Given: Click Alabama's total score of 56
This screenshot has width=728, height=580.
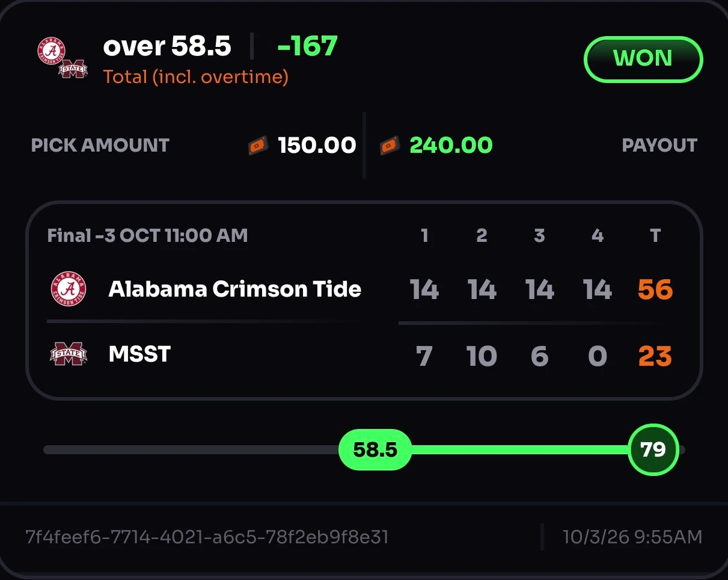Looking at the screenshot, I should (655, 290).
